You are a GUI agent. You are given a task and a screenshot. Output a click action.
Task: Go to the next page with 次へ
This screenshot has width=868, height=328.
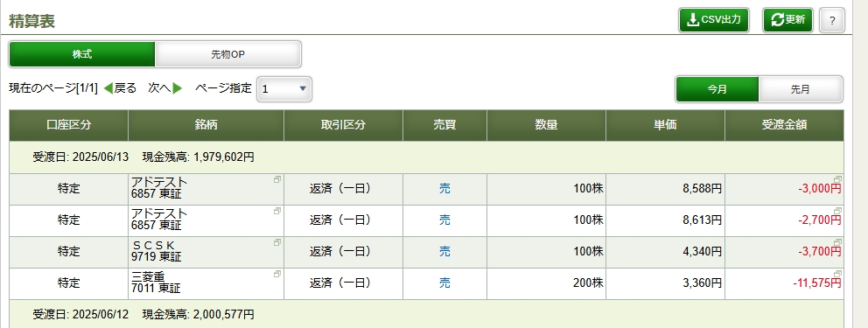click(x=165, y=88)
